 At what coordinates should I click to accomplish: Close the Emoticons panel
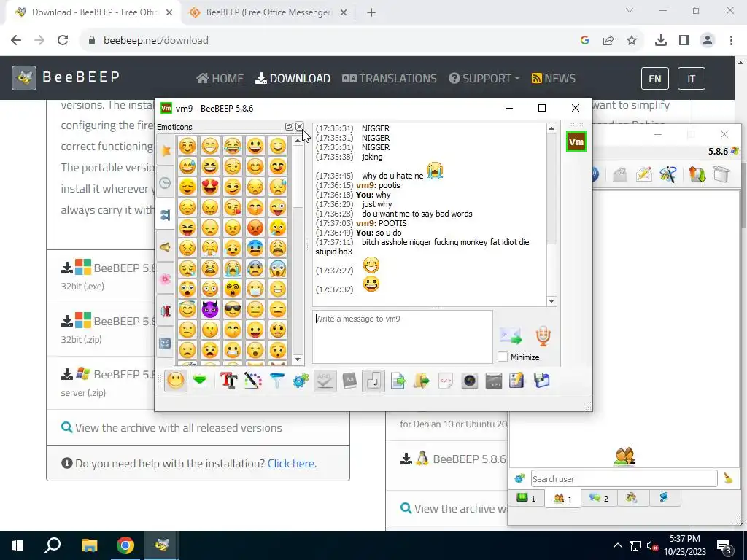[299, 127]
